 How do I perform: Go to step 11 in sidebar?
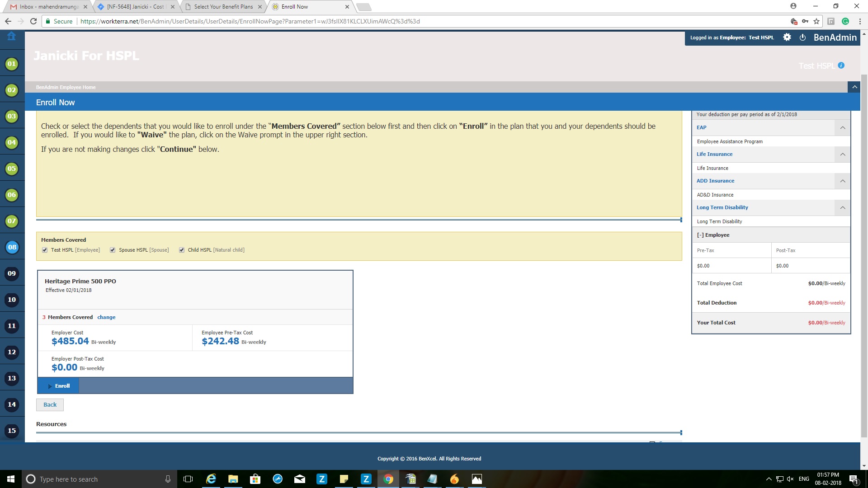12,326
